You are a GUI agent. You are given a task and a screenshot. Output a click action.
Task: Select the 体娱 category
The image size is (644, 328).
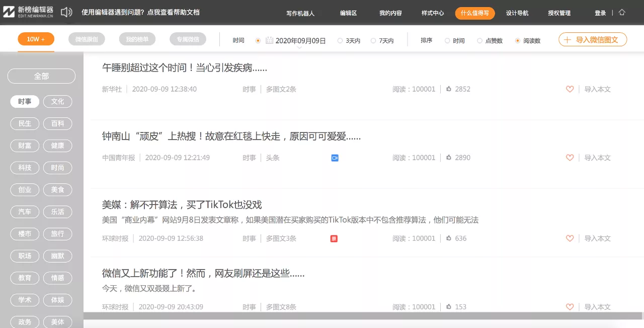58,300
